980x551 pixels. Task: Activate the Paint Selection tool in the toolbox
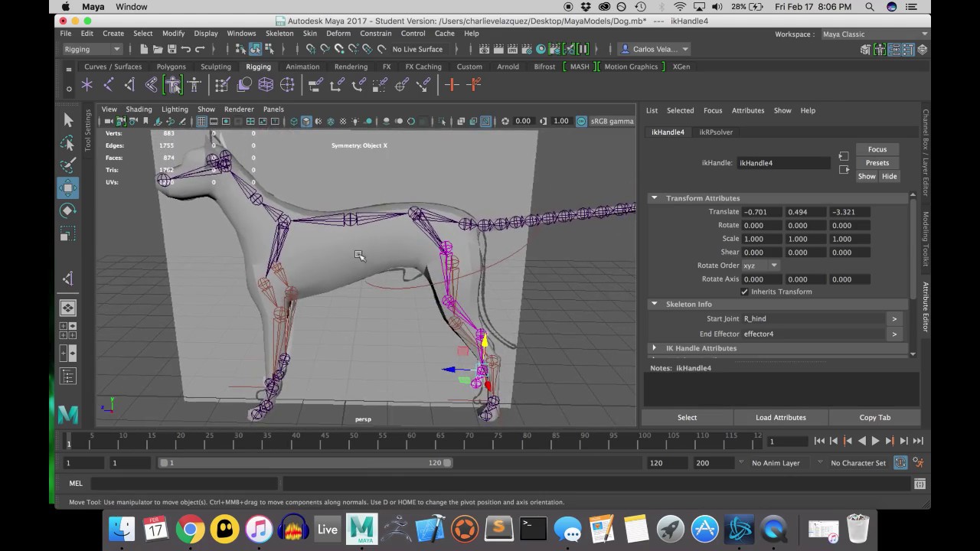[68, 165]
